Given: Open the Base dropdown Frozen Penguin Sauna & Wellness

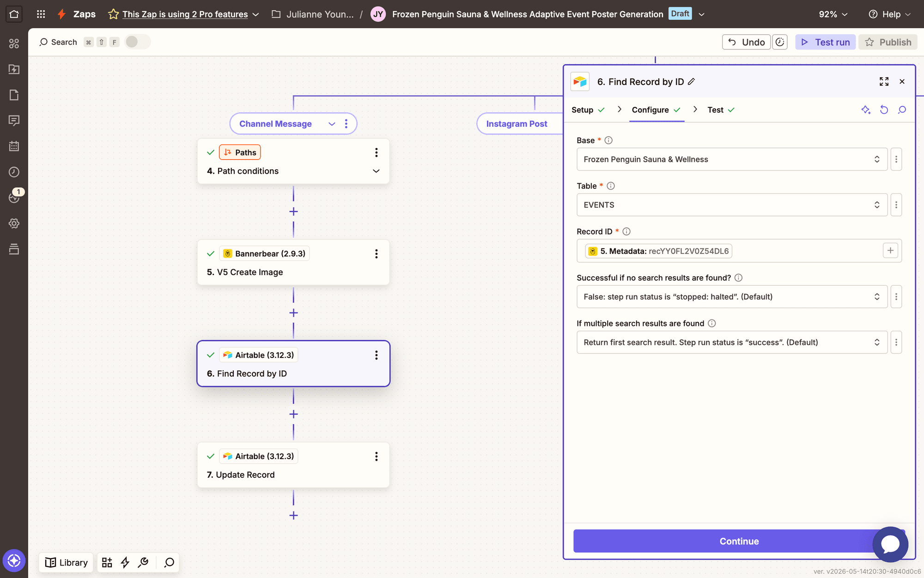Looking at the screenshot, I should point(732,160).
